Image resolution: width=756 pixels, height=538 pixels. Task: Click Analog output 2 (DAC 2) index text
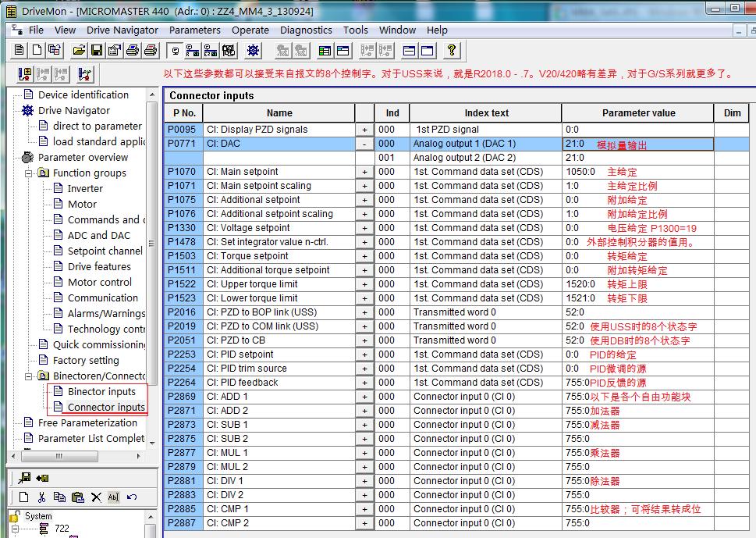(x=464, y=158)
